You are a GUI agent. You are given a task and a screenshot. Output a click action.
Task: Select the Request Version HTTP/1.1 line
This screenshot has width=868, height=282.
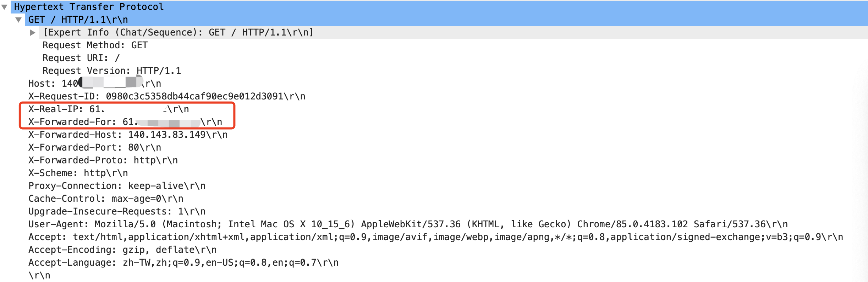[x=111, y=71]
